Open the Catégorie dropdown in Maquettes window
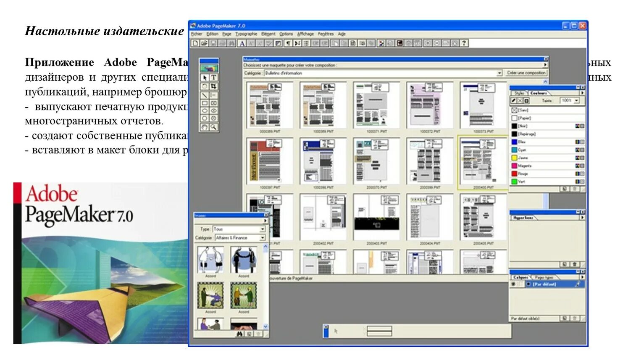The image size is (644, 363). point(499,73)
